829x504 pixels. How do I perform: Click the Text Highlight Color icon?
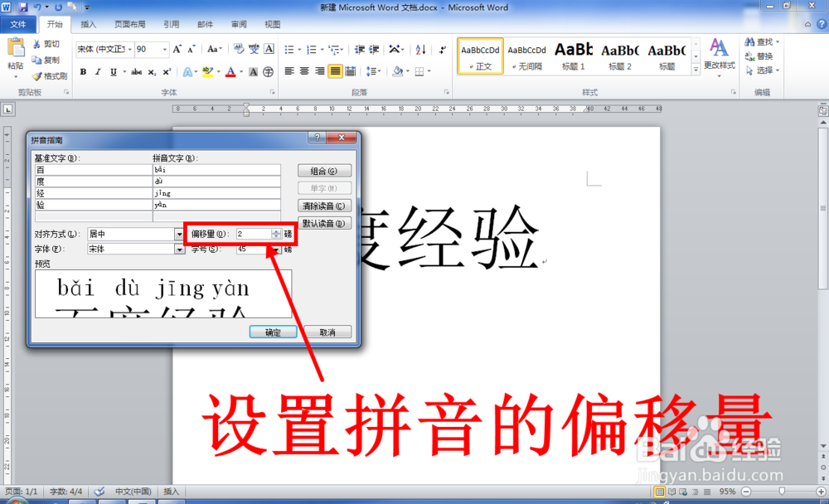pos(208,72)
